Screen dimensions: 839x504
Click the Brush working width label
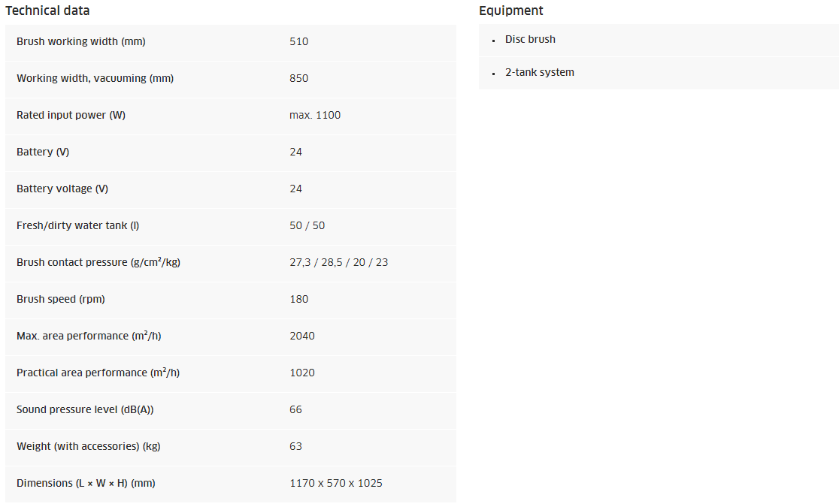click(x=81, y=41)
